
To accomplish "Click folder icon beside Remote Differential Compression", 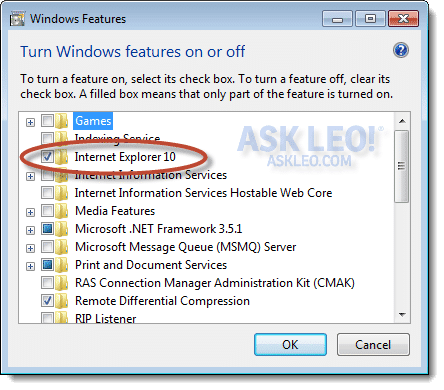I will coord(61,301).
